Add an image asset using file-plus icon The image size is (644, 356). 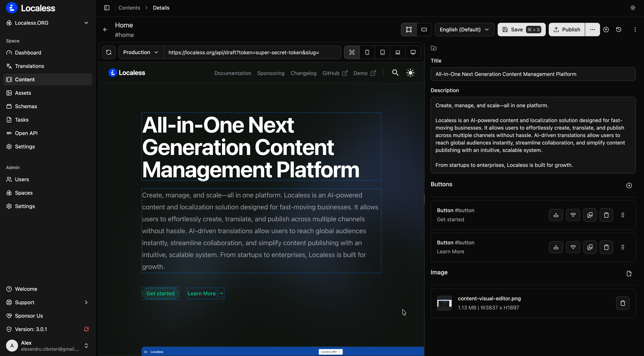(x=629, y=274)
